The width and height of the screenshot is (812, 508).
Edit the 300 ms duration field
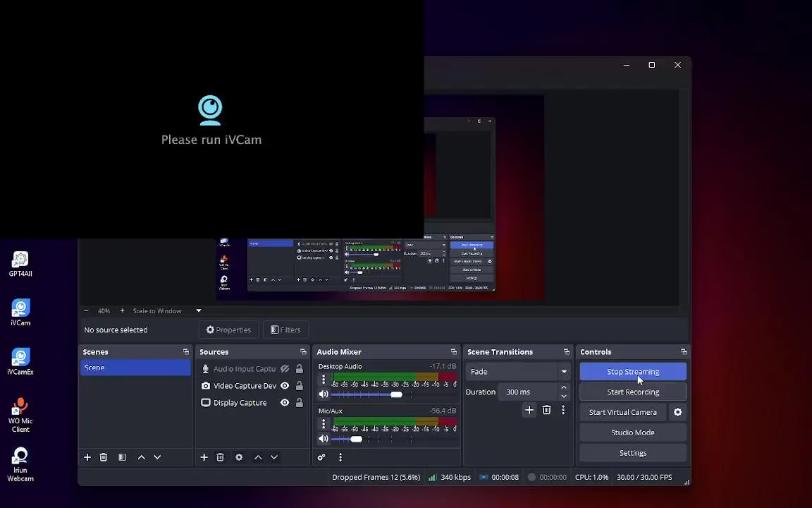(x=528, y=392)
